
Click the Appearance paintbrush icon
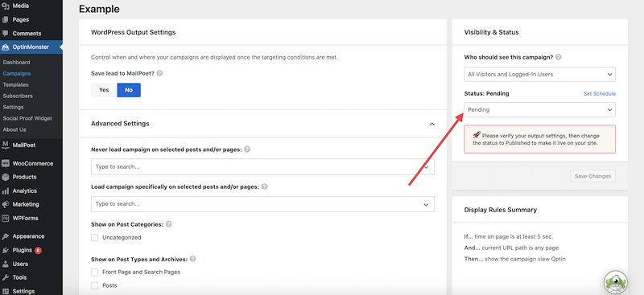click(6, 236)
